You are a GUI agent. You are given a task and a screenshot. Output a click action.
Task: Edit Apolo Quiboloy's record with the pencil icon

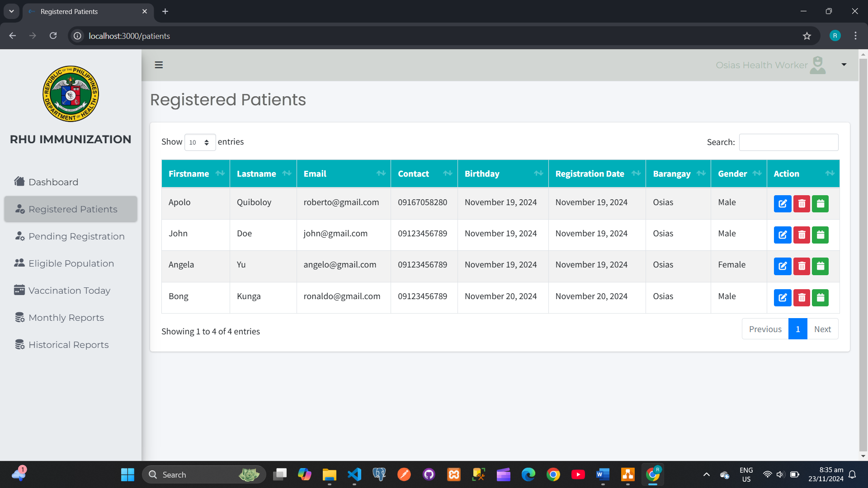point(783,203)
